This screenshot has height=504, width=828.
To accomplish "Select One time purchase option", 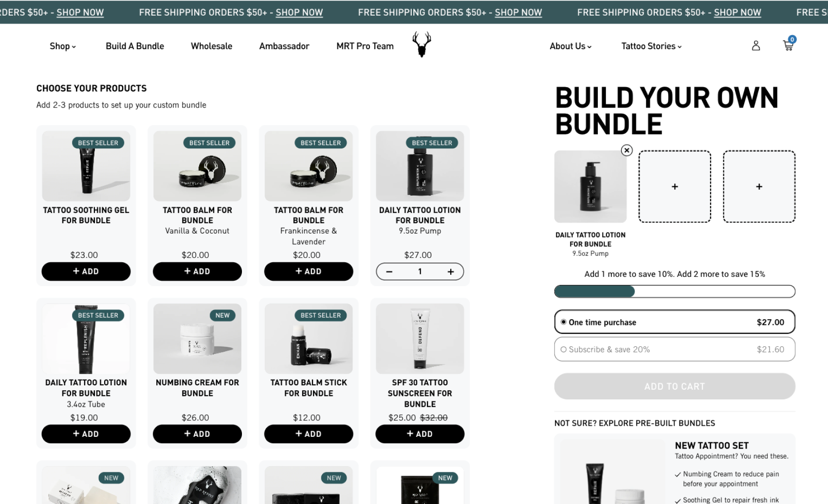I will (x=675, y=322).
